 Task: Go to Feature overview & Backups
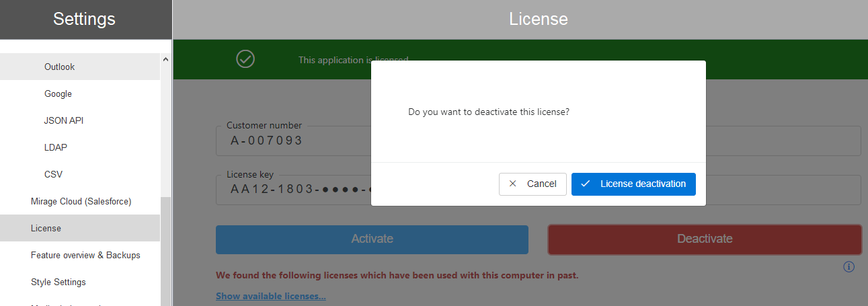pyautogui.click(x=85, y=256)
